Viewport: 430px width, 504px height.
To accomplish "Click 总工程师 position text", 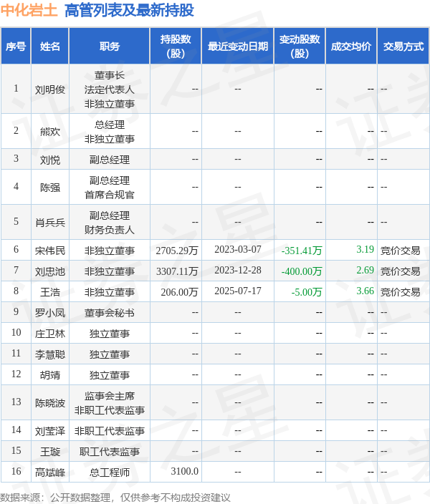I will point(110,472).
